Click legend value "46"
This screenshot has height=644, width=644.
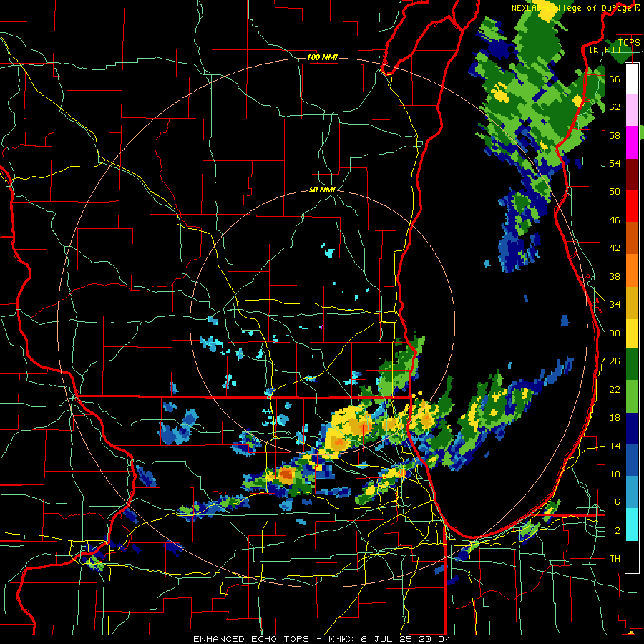pos(615,220)
